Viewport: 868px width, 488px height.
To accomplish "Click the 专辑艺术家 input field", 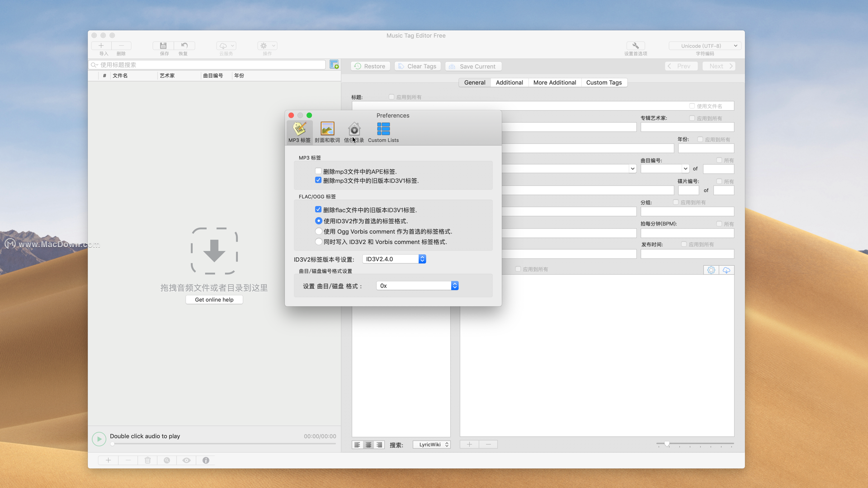I will [x=687, y=127].
